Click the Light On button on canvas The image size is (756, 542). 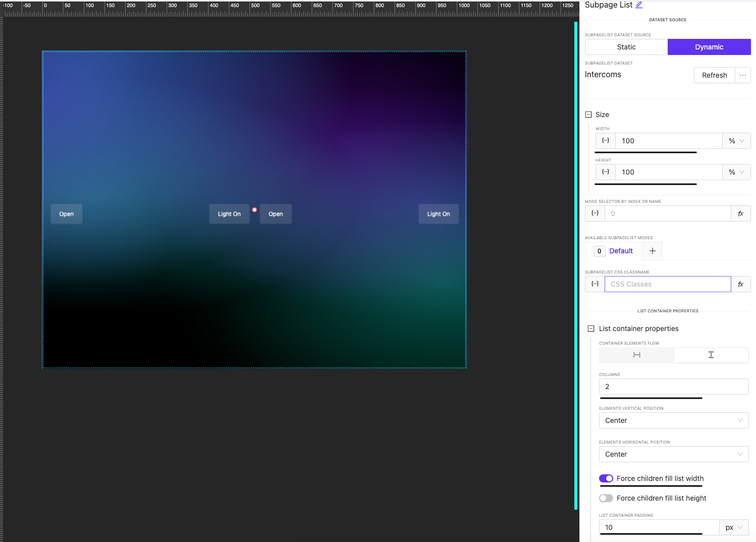[229, 213]
